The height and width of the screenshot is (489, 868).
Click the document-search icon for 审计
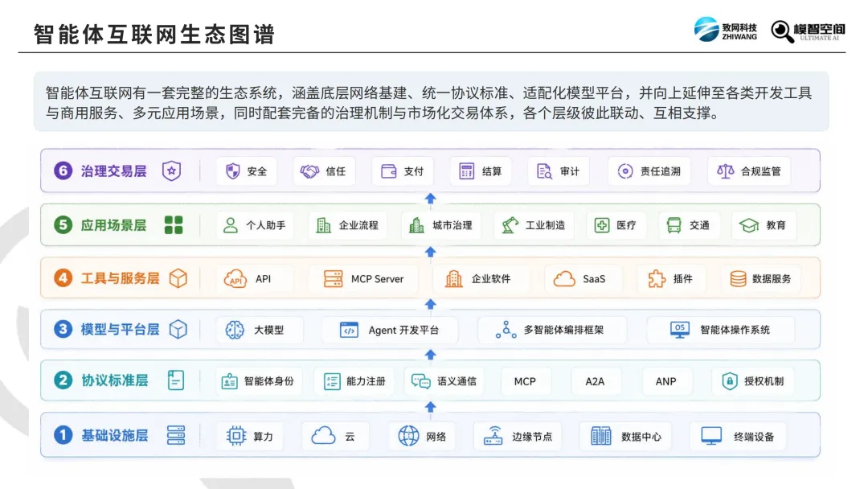(x=544, y=171)
